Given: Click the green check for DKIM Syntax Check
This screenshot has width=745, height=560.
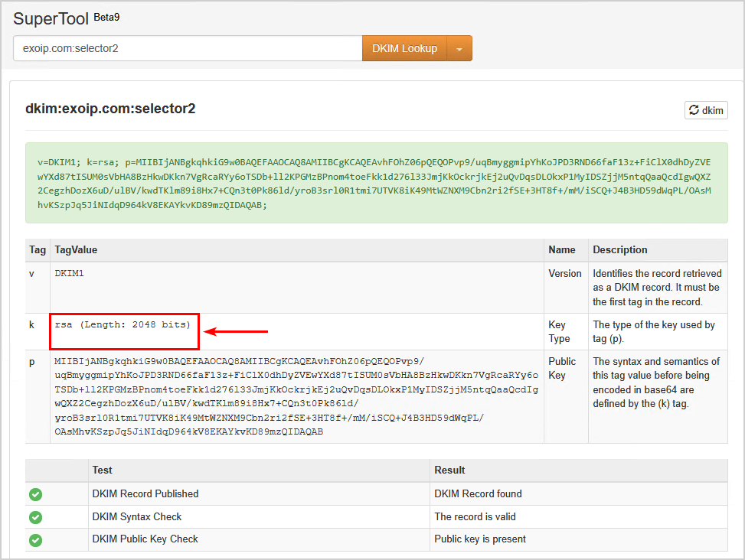Looking at the screenshot, I should pyautogui.click(x=35, y=517).
